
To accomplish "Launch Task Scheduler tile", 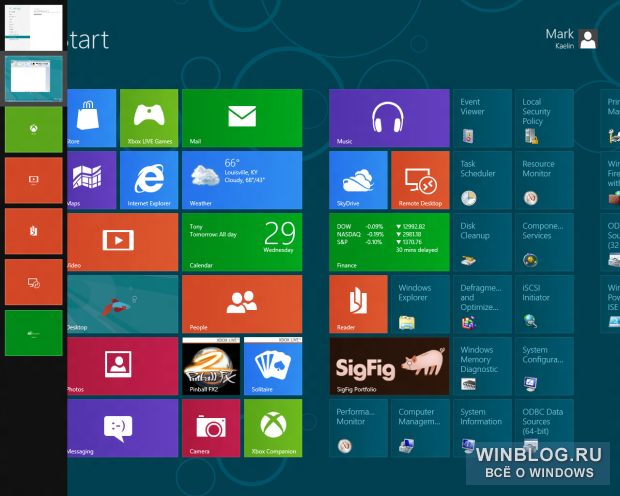I will click(x=482, y=180).
